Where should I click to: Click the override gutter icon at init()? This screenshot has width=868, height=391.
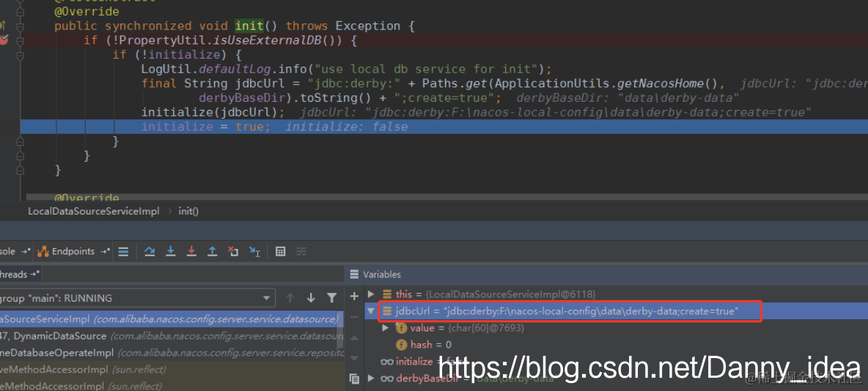pos(3,26)
